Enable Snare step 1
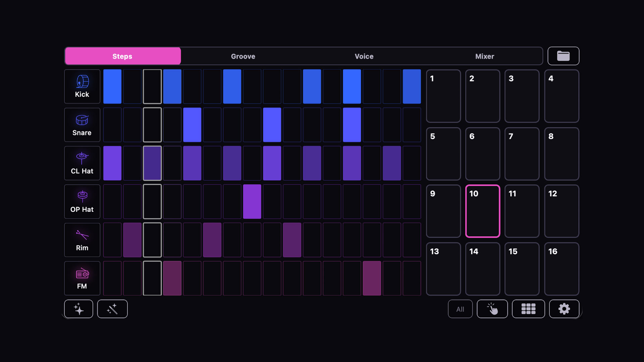Viewport: 644px width, 362px height. click(112, 125)
